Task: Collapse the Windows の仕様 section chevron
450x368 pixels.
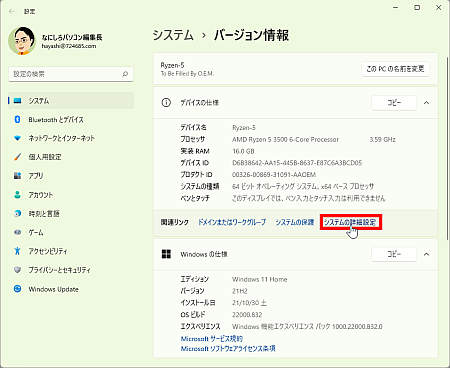Action: [426, 254]
